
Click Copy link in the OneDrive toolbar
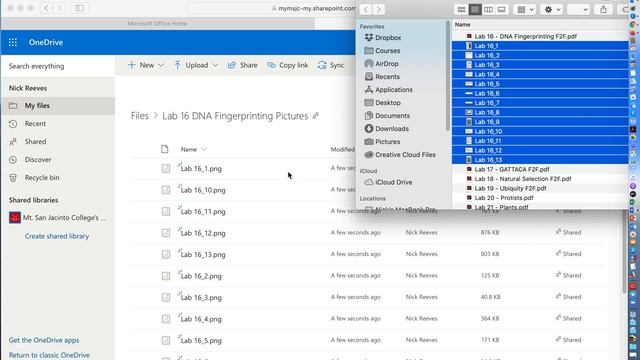288,65
